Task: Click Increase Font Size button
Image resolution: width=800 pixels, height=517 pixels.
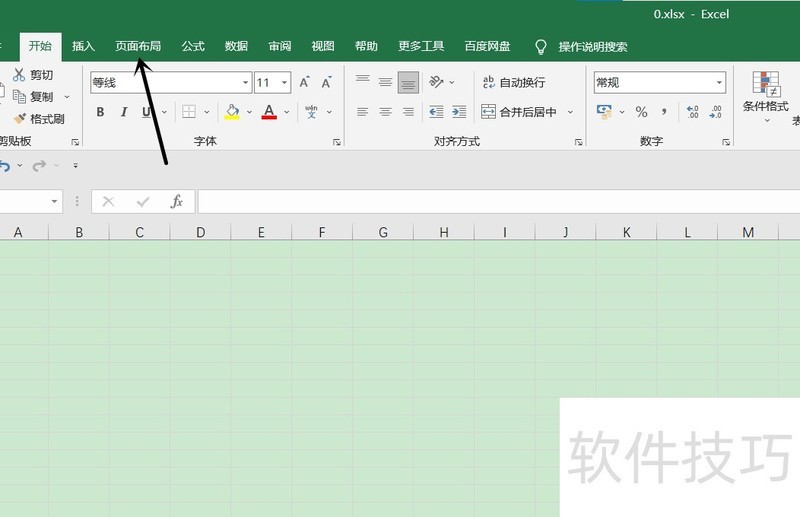Action: [305, 82]
